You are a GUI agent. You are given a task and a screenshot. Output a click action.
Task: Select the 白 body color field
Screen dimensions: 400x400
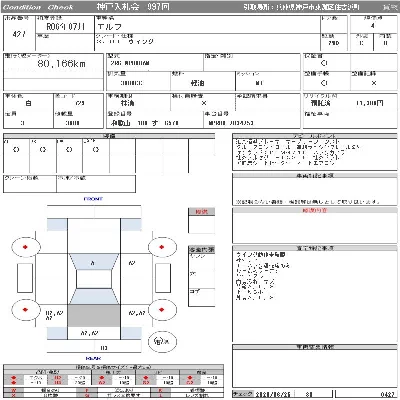click(28, 103)
